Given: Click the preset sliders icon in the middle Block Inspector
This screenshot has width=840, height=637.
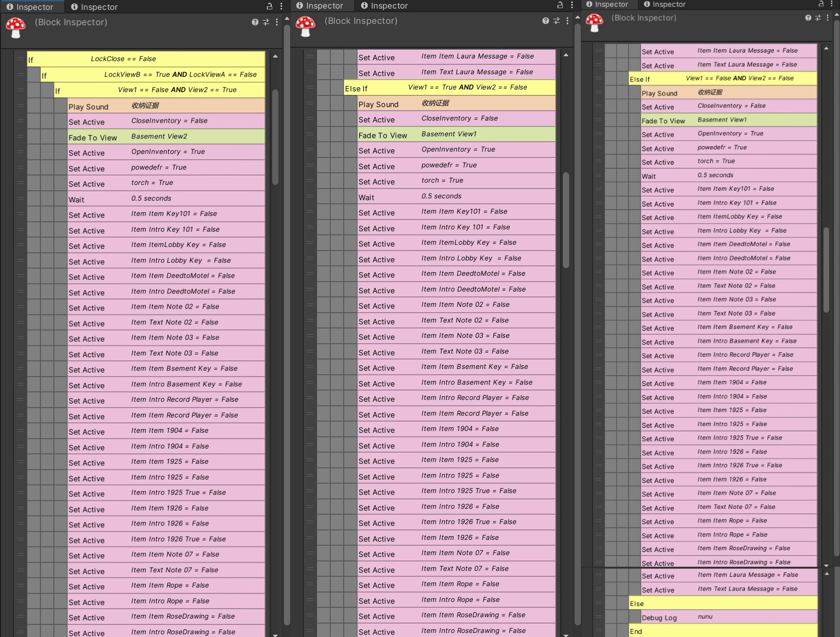Looking at the screenshot, I should point(557,21).
